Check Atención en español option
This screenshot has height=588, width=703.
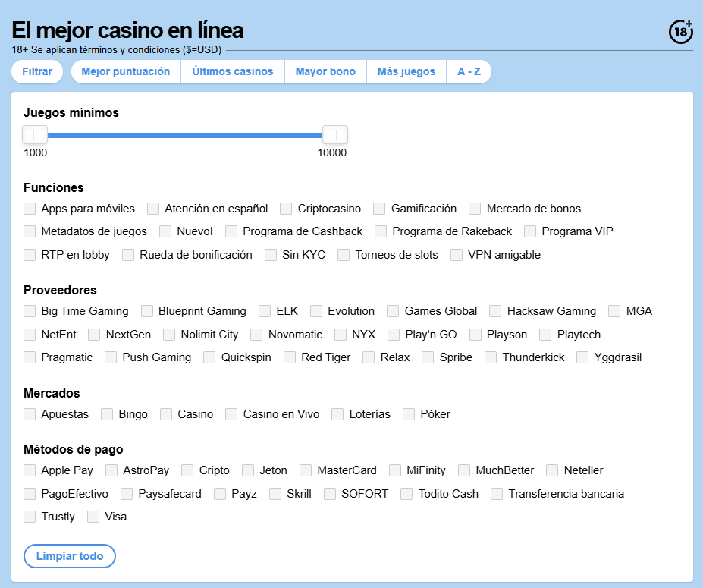tap(153, 208)
